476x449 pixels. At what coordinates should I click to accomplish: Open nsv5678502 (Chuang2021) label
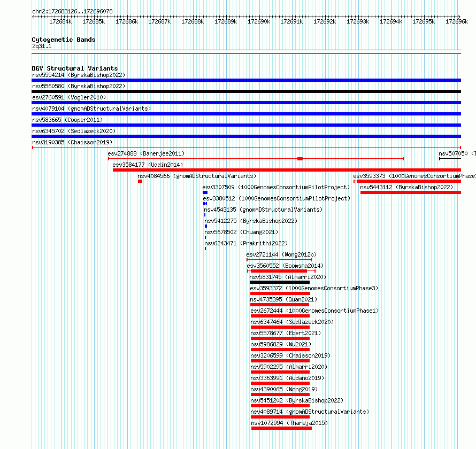click(241, 232)
